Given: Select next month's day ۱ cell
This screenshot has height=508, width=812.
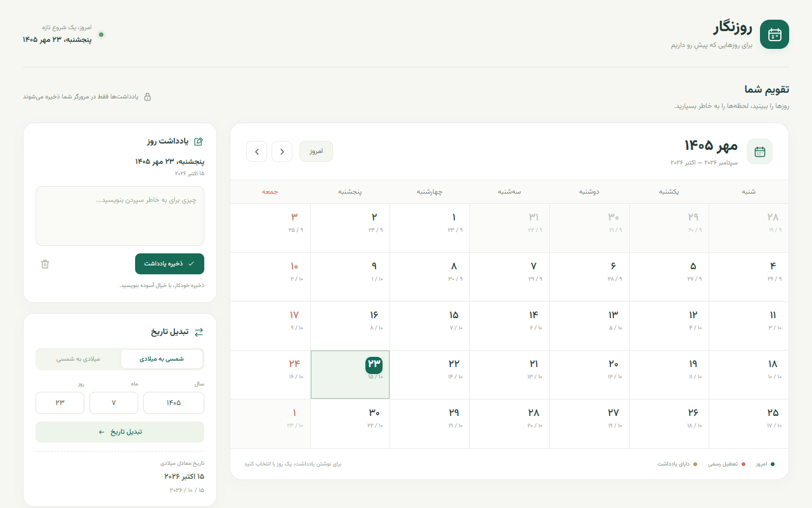Looking at the screenshot, I should click(x=270, y=424).
